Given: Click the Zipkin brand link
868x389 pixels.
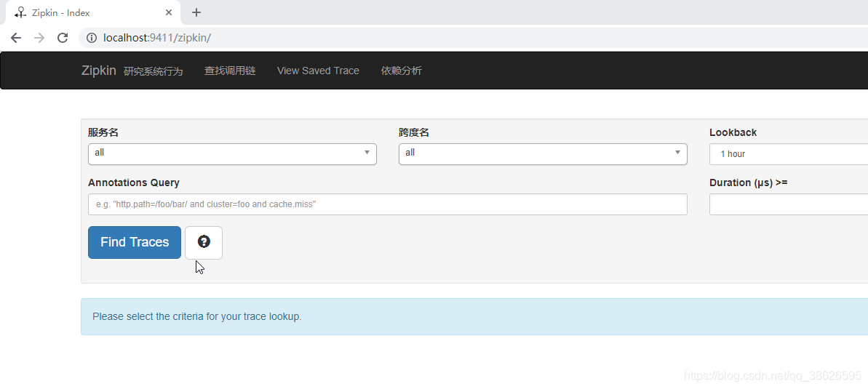Looking at the screenshot, I should [98, 71].
